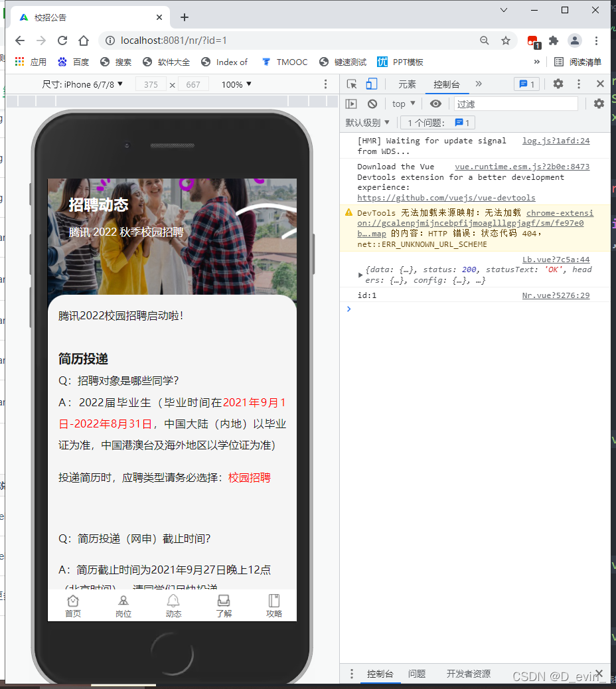Viewport: 616px width, 689px height.
Task: Tap the 了解 tab icon
Action: pyautogui.click(x=224, y=607)
